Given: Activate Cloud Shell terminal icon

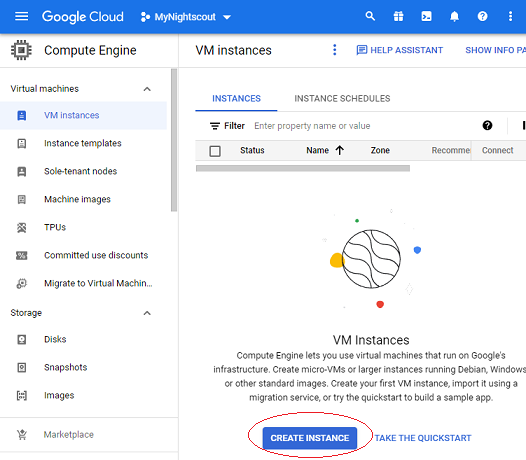Looking at the screenshot, I should [x=426, y=16].
